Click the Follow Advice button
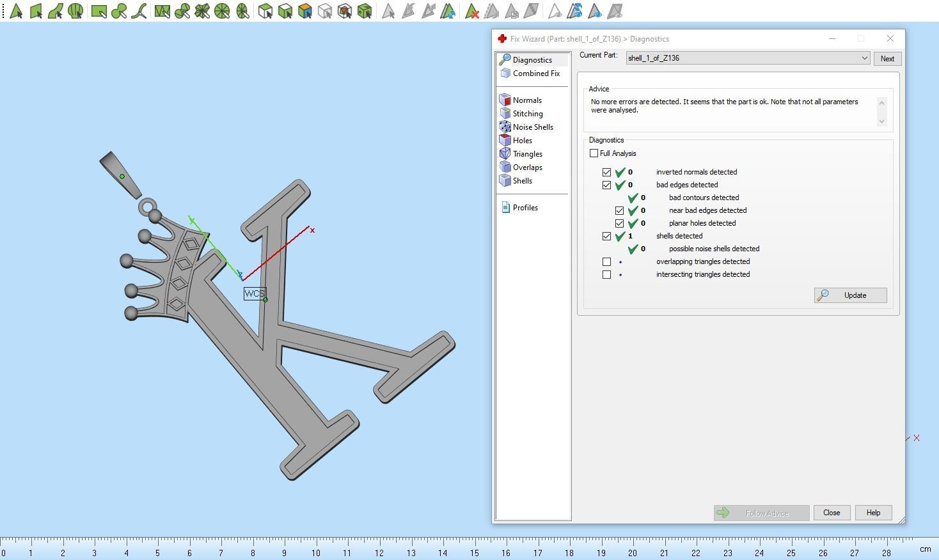This screenshot has width=939, height=560. click(x=762, y=513)
